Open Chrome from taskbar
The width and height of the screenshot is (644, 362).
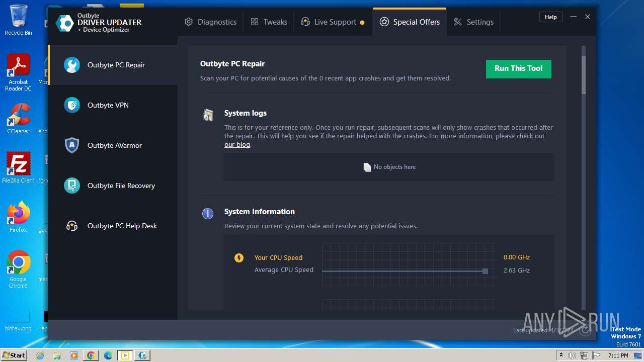(x=91, y=355)
